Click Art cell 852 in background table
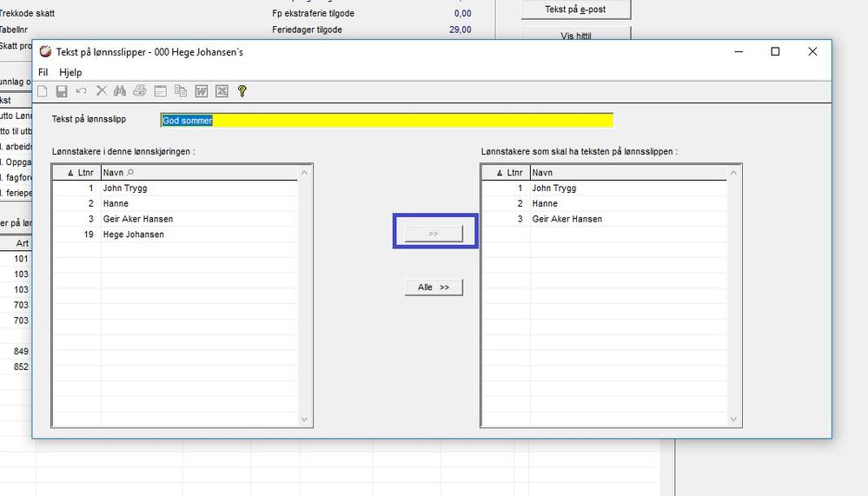 tap(21, 367)
